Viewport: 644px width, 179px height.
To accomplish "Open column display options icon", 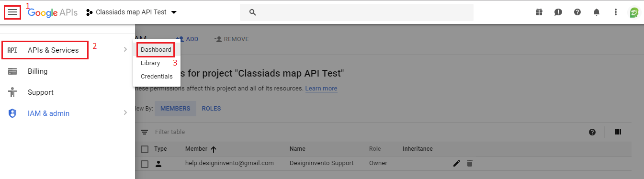I will click(x=618, y=132).
